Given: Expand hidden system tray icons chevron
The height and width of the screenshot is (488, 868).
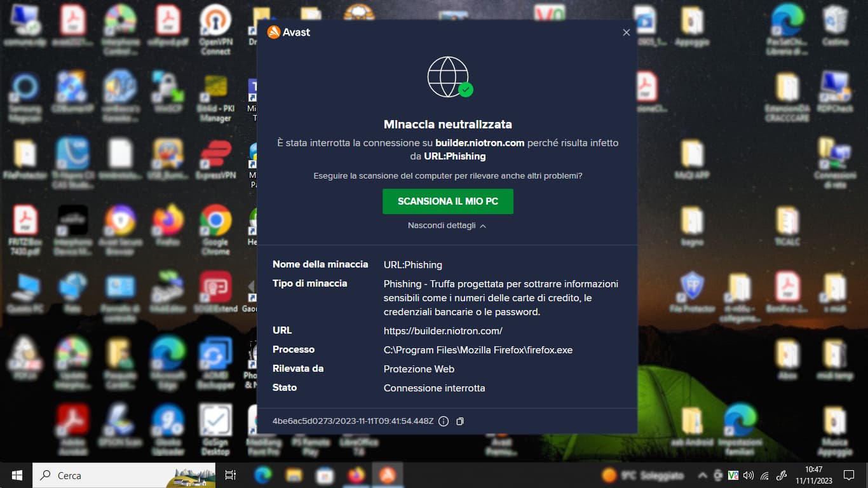Looking at the screenshot, I should (x=702, y=475).
